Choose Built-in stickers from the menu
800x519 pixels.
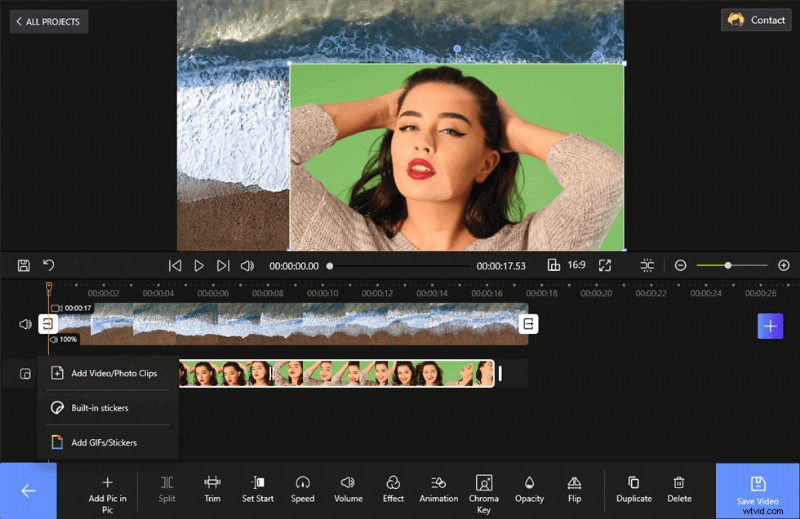point(108,408)
